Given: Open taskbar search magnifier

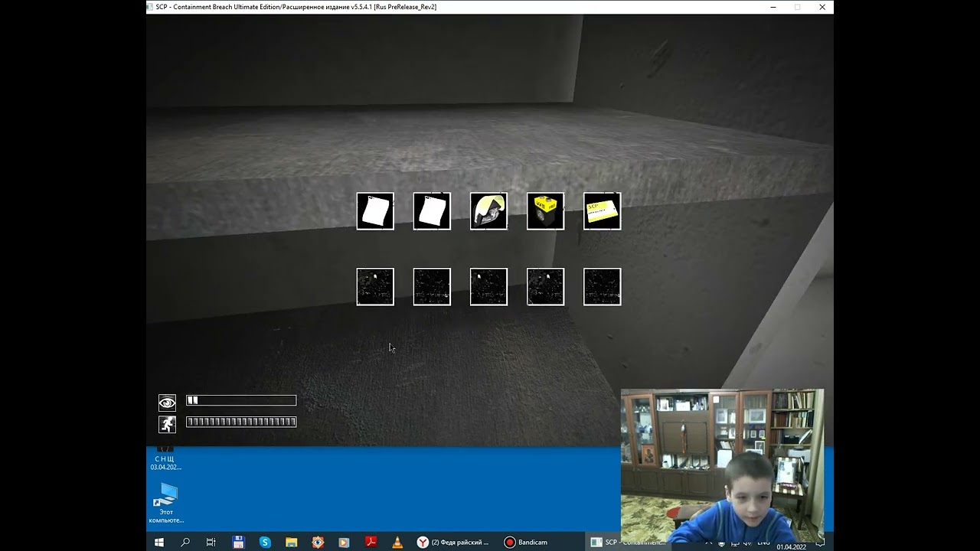Looking at the screenshot, I should click(x=185, y=542).
